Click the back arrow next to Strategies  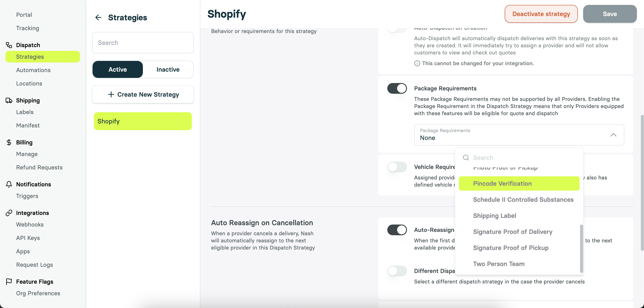98,17
